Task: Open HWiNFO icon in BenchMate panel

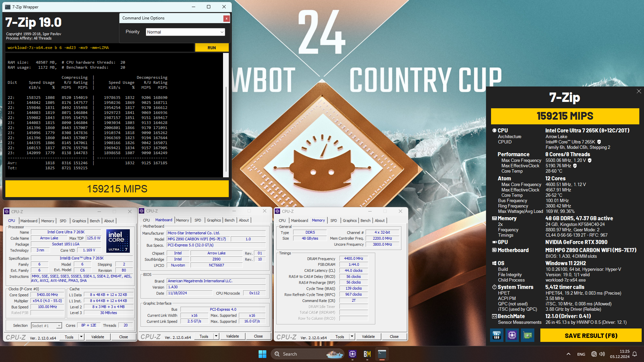Action: coord(497,335)
